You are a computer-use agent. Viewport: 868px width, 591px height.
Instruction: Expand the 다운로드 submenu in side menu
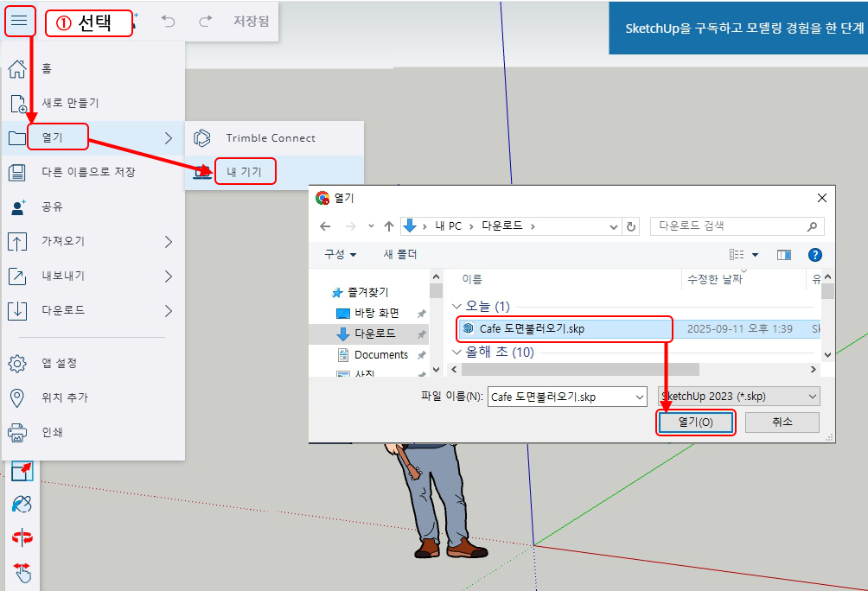tap(93, 310)
